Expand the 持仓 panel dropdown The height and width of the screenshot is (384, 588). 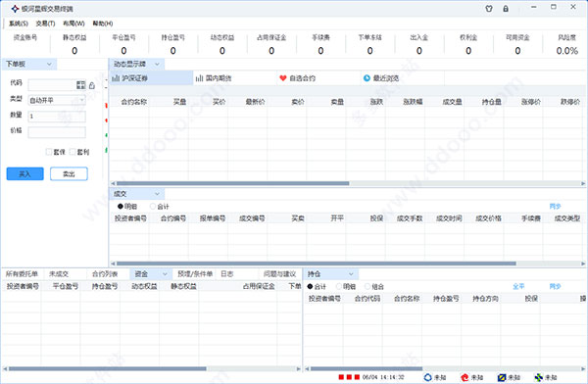click(x=351, y=274)
